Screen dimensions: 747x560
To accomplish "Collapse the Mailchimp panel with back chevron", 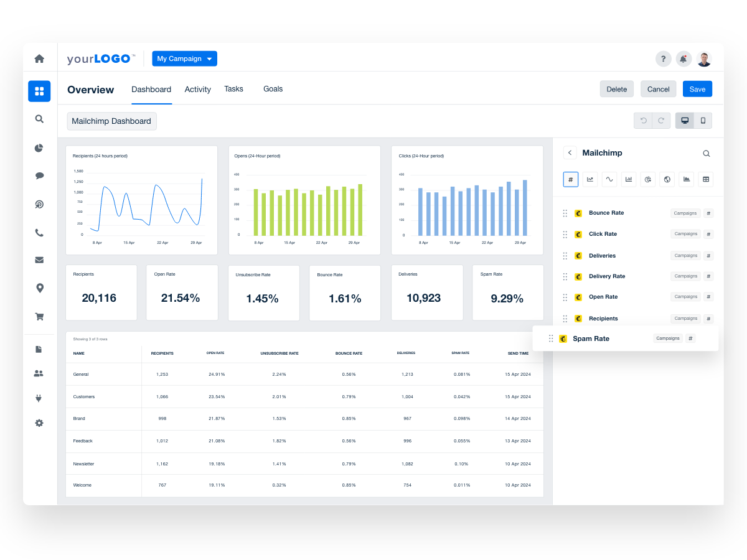I will pos(570,152).
